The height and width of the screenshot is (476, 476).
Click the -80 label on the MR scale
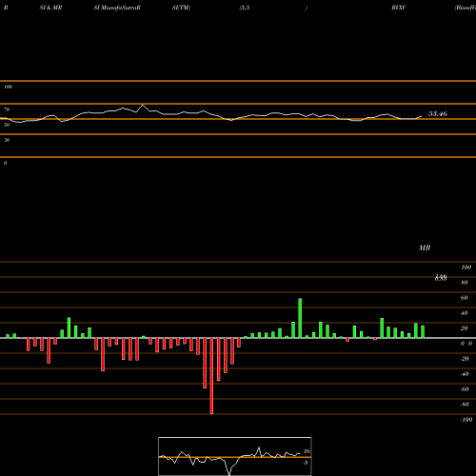click(x=465, y=405)
